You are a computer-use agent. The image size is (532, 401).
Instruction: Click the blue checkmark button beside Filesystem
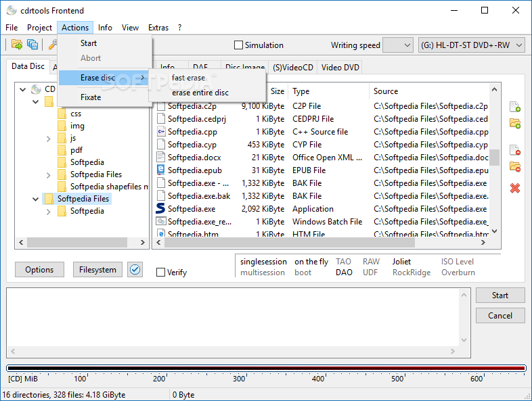click(x=135, y=270)
